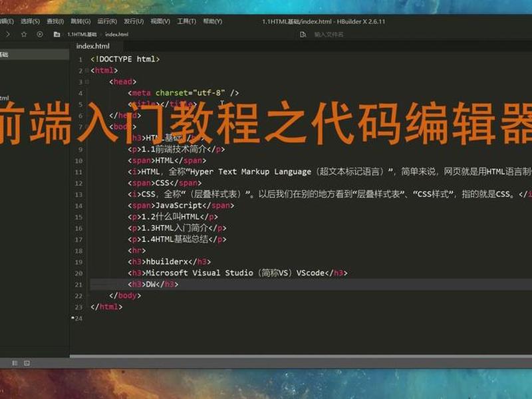Click the meta charset="utf-8" line

point(184,92)
